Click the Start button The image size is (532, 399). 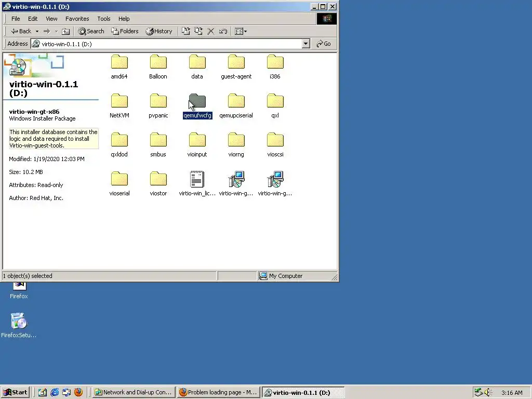(15, 392)
